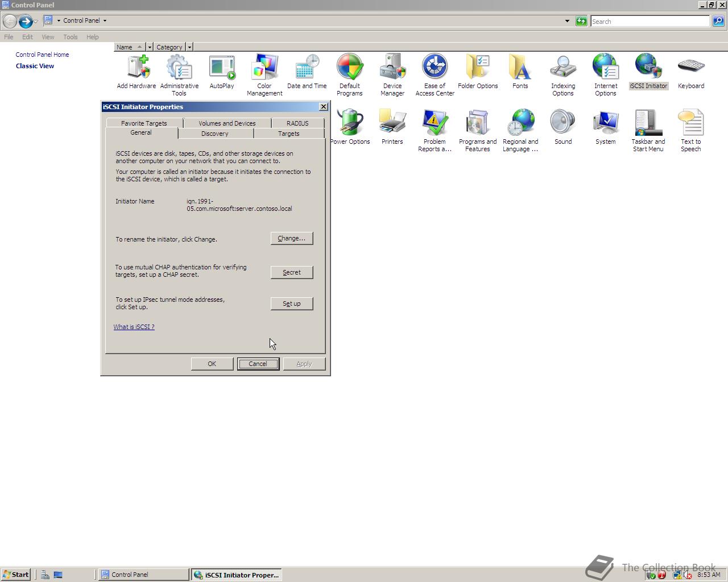Switch to the Discovery tab
The height and width of the screenshot is (582, 728).
click(x=215, y=134)
